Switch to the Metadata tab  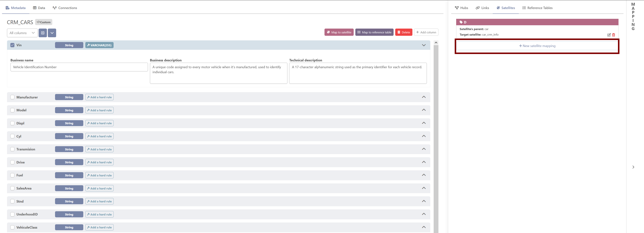coord(16,8)
